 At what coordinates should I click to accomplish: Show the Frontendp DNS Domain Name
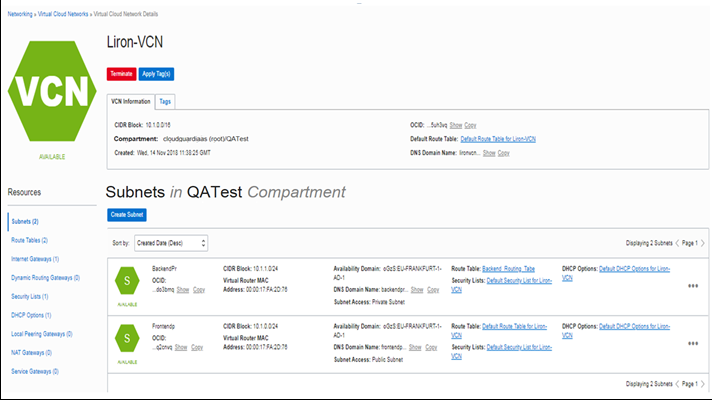[x=415, y=347]
